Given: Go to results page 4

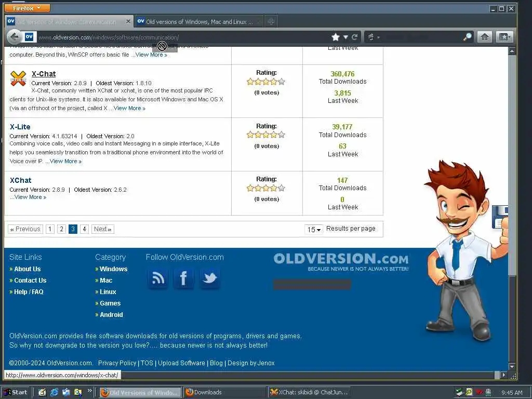Looking at the screenshot, I should point(85,229).
